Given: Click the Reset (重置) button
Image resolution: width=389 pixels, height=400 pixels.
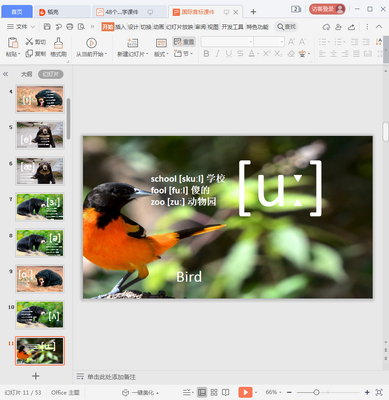Looking at the screenshot, I should click(184, 42).
